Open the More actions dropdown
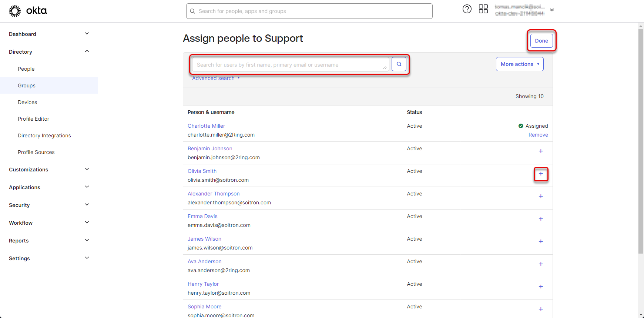 [519, 64]
